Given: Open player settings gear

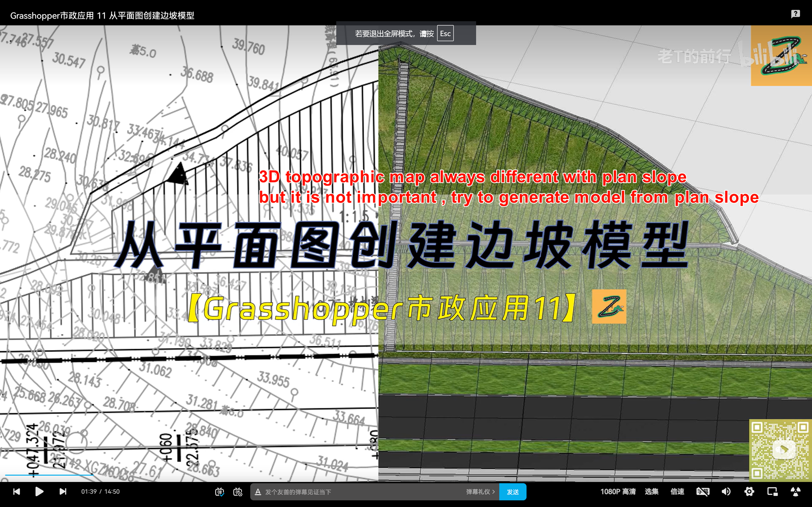Looking at the screenshot, I should pos(749,491).
